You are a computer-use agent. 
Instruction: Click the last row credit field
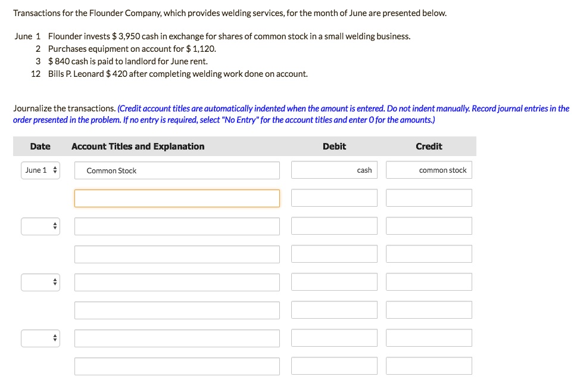pos(429,366)
